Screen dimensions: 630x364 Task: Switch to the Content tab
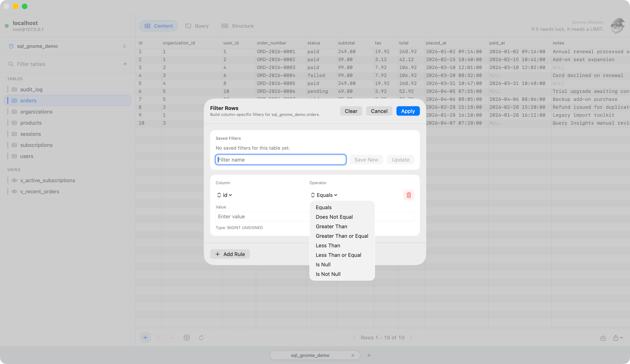[158, 26]
